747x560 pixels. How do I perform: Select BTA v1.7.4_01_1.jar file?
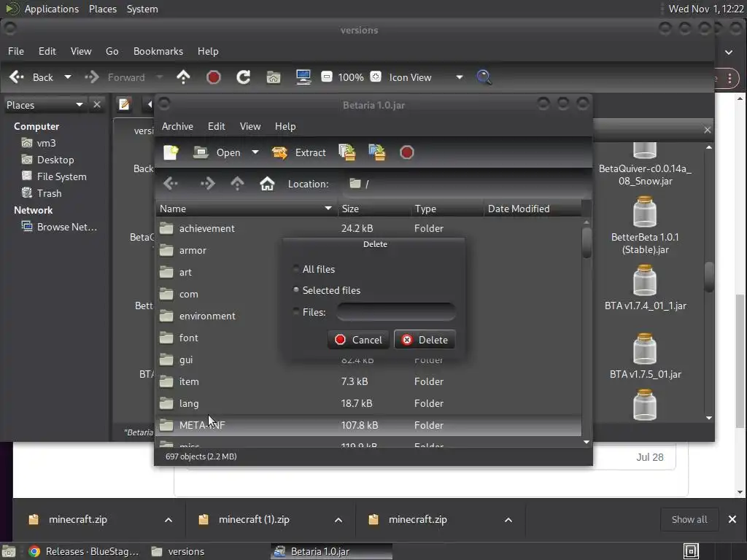click(645, 288)
